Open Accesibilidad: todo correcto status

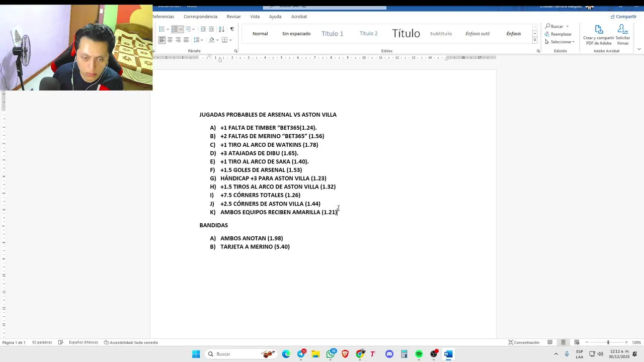(131, 342)
